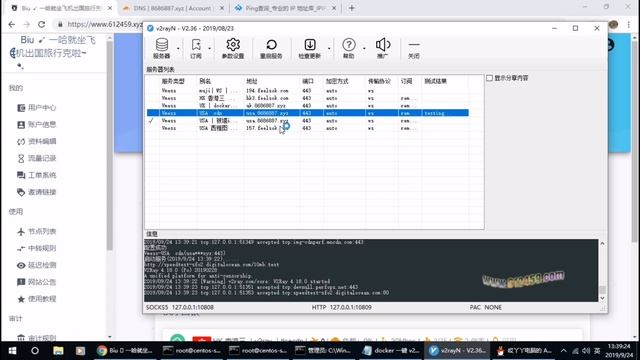The image size is (640, 360).
Task: Switch to the docker 一键 taskbar item
Action: (391, 351)
